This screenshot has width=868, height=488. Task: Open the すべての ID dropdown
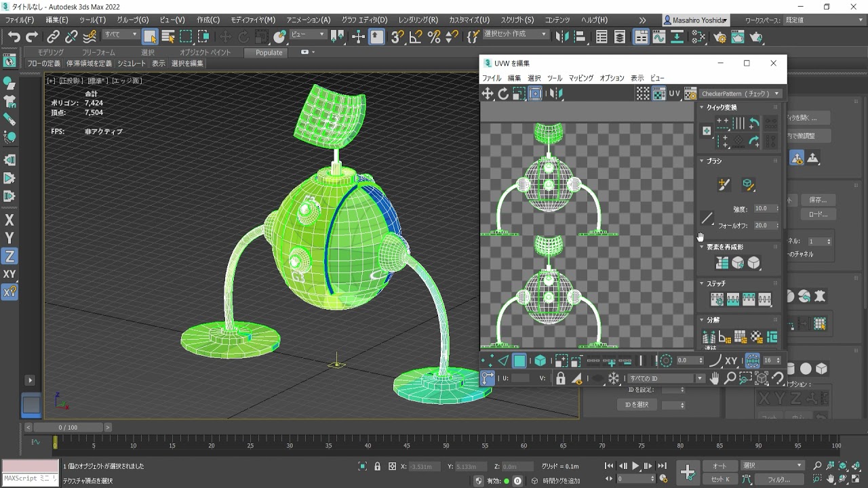click(666, 379)
